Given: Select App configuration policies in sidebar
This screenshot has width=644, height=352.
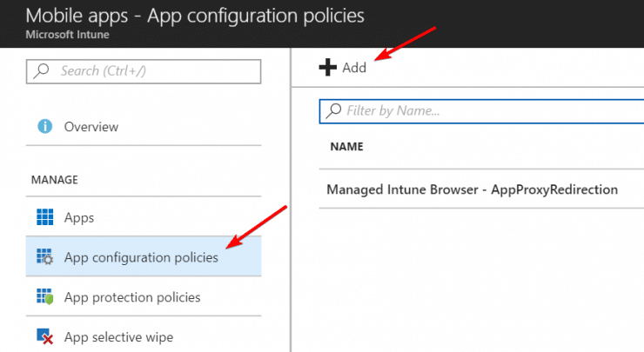Looking at the screenshot, I should (141, 257).
